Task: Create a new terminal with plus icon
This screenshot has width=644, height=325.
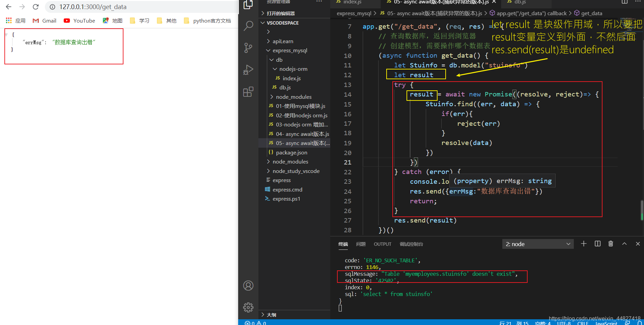Action: click(584, 244)
